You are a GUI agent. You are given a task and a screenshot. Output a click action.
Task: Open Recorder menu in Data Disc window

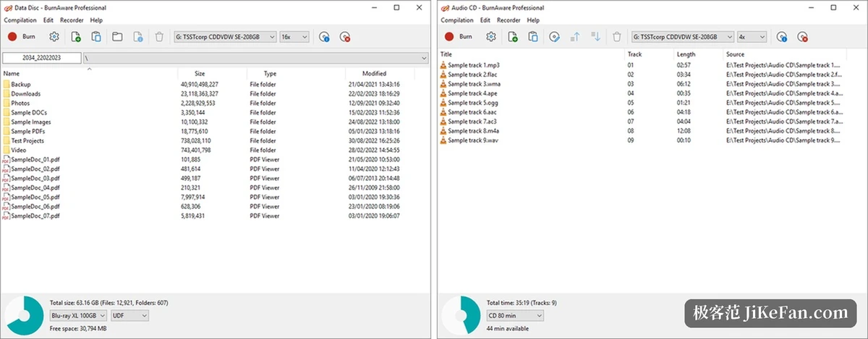[72, 20]
